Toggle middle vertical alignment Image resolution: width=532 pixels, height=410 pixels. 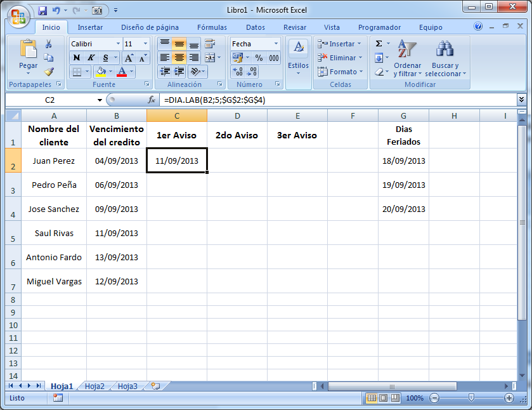click(x=179, y=44)
